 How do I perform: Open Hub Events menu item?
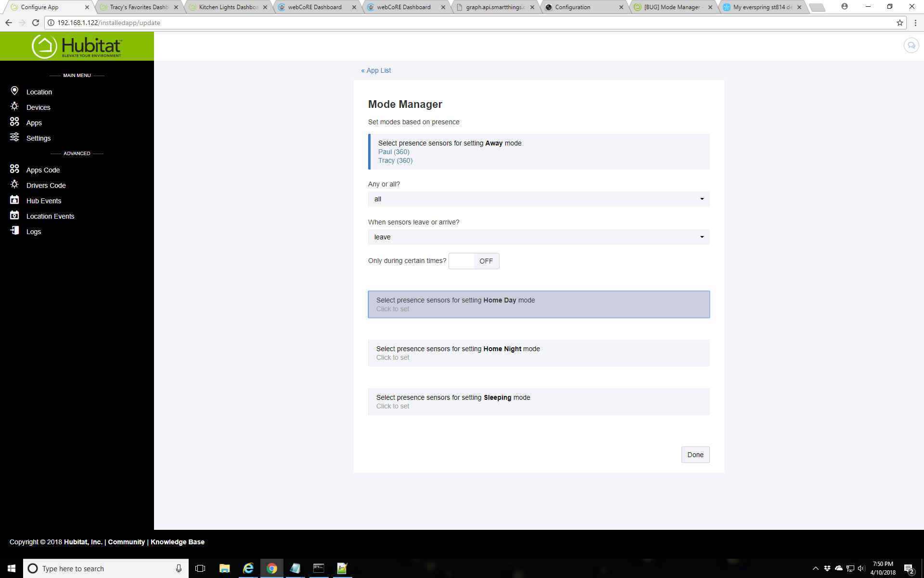(44, 201)
